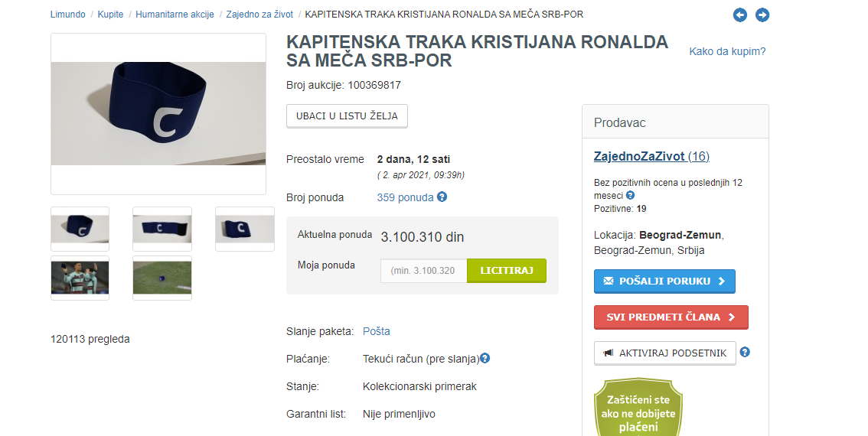
Task: Add item via Ubaci u listu želja
Action: [x=347, y=116]
